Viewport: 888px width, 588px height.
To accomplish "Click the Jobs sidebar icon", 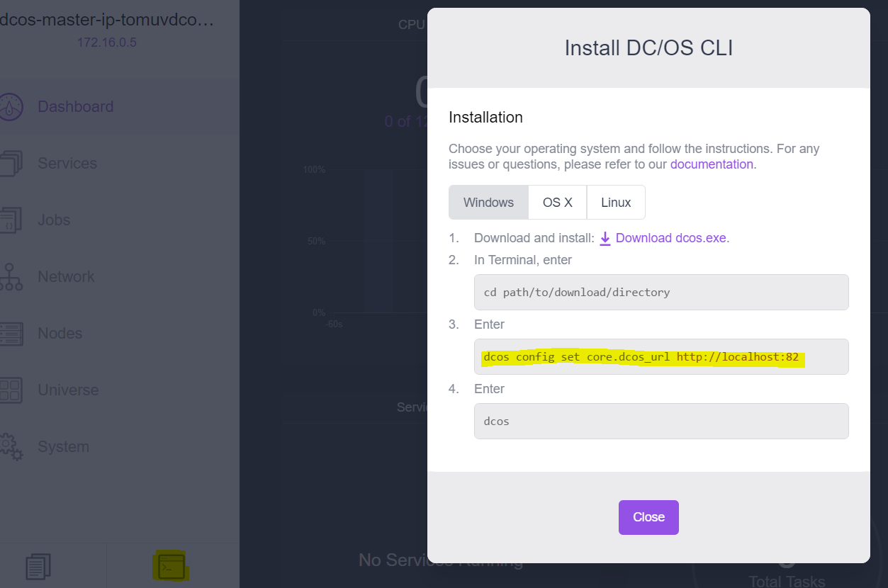I will pos(9,220).
